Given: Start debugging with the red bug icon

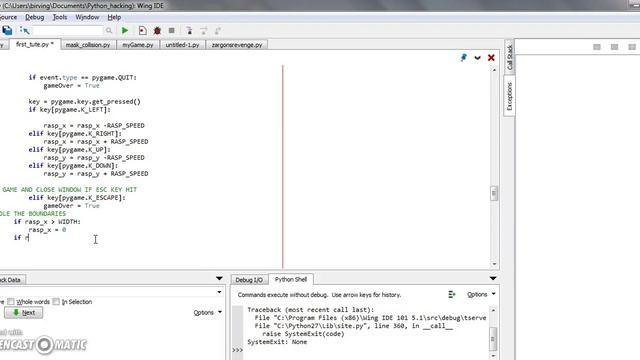Looking at the screenshot, I should [x=157, y=31].
